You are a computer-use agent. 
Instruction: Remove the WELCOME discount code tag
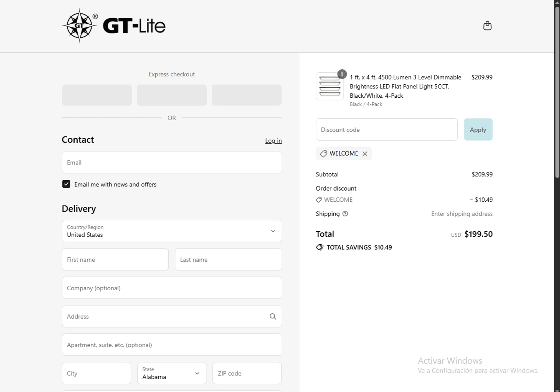[365, 154]
